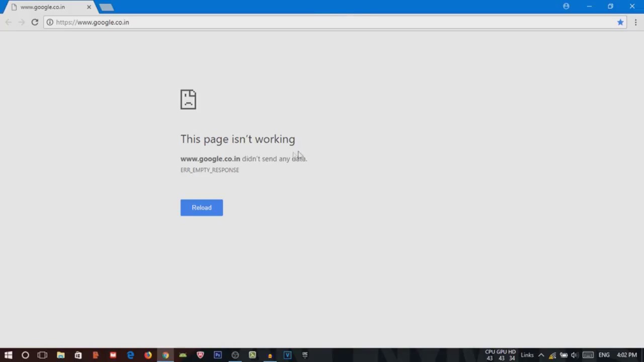Open Photoshop from the taskbar
The image size is (644, 362).
coord(217,355)
